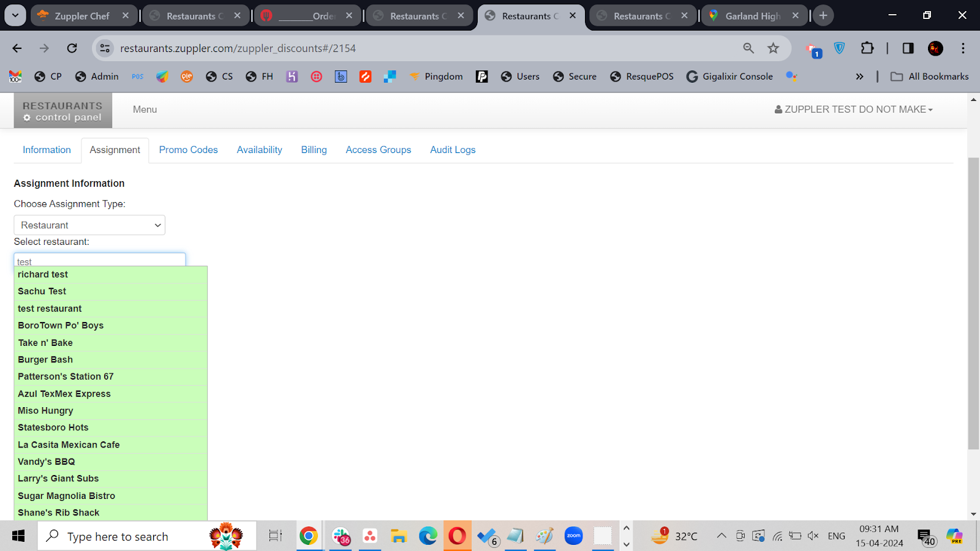
Task: Open the ResquePOS bookmark
Action: [642, 77]
